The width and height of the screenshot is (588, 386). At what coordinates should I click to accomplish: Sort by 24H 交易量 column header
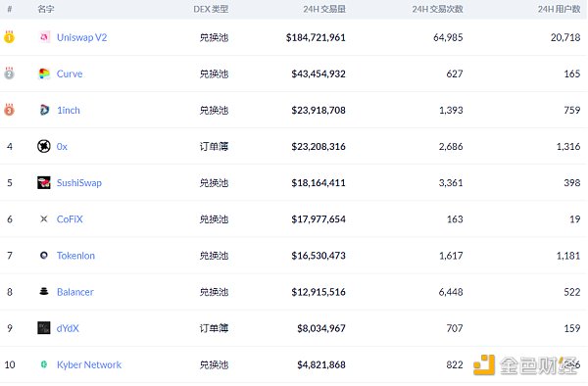[324, 9]
